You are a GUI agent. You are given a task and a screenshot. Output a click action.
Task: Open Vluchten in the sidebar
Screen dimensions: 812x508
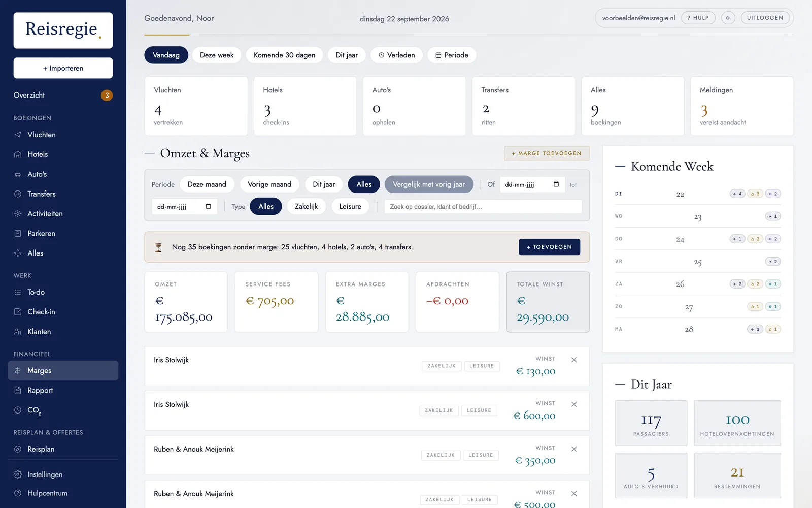(63, 135)
